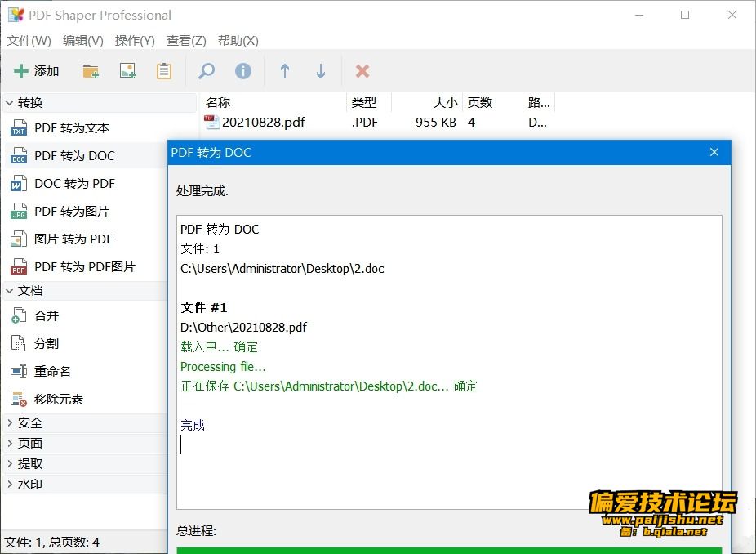Click the TXT icon for PDF 转为文本
756x554 pixels.
[x=19, y=128]
